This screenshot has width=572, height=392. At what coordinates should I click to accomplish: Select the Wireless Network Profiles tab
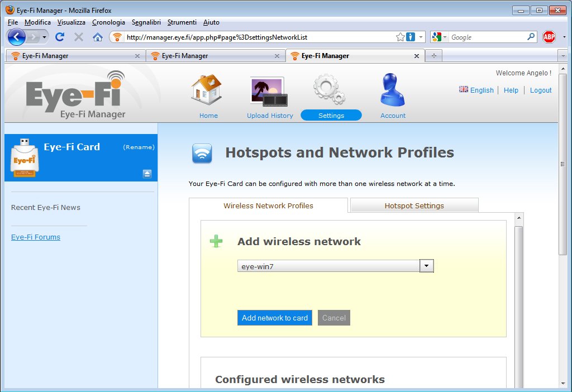268,205
